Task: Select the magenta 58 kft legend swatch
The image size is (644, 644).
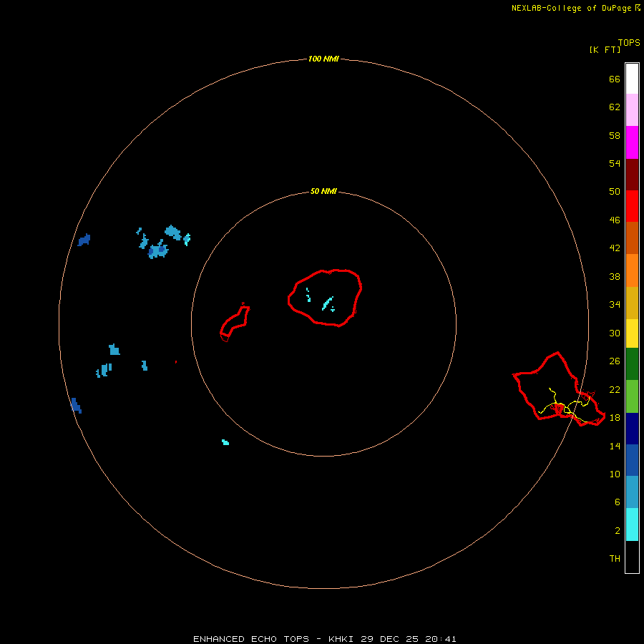Action: pos(632,142)
